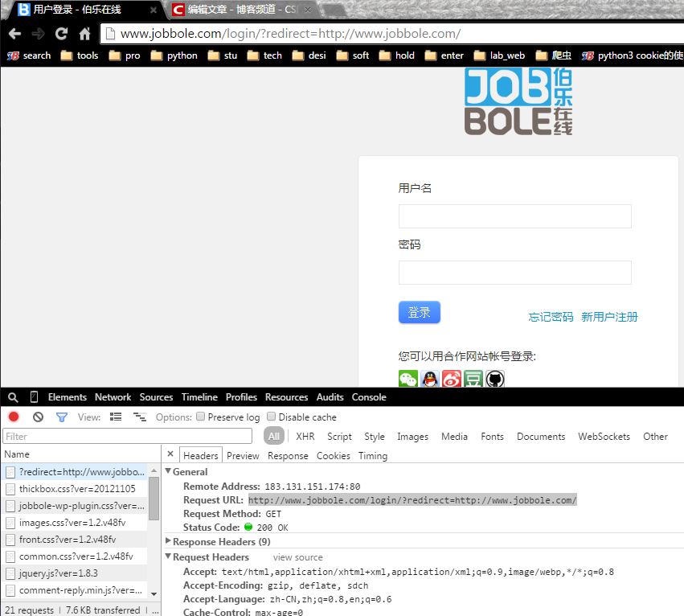Filter requests by XHR
Screen dimensions: 684x616
pos(305,437)
